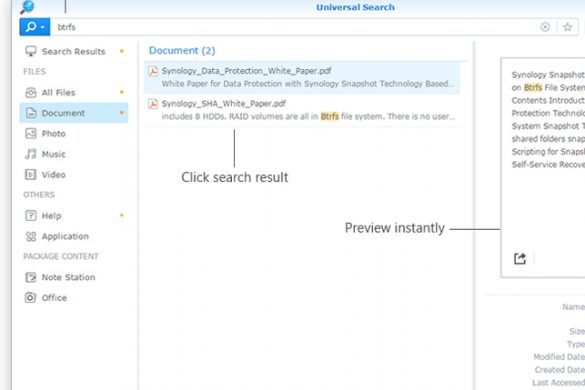
Task: Click the share icon in preview pane
Action: [520, 258]
